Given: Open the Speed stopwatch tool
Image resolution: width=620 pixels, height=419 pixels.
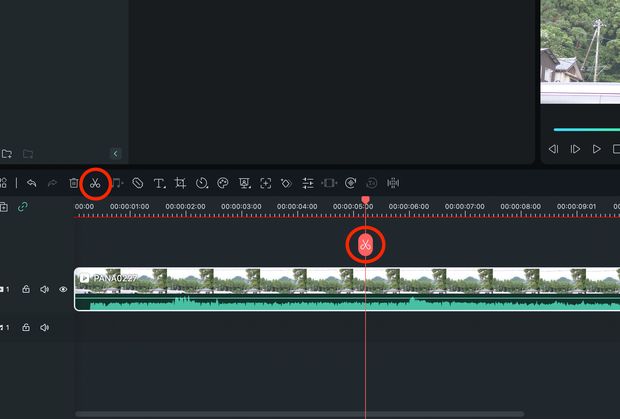Looking at the screenshot, I should coord(202,183).
